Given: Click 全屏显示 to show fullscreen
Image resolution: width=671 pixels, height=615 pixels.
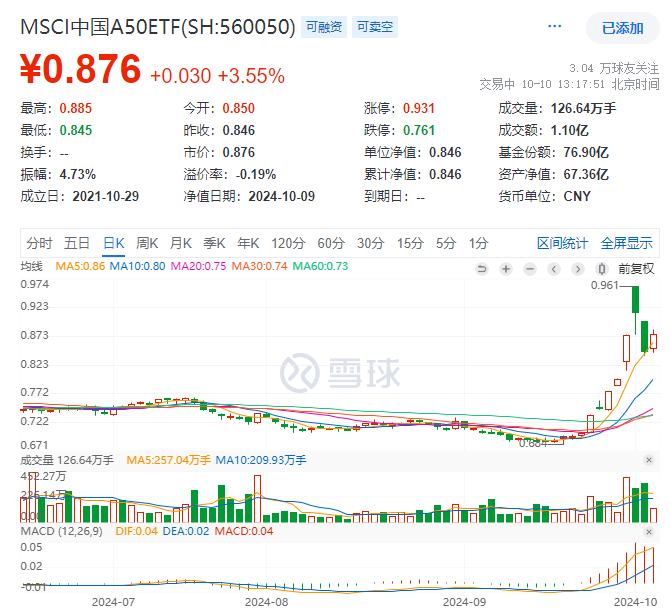Looking at the screenshot, I should pos(626,243).
